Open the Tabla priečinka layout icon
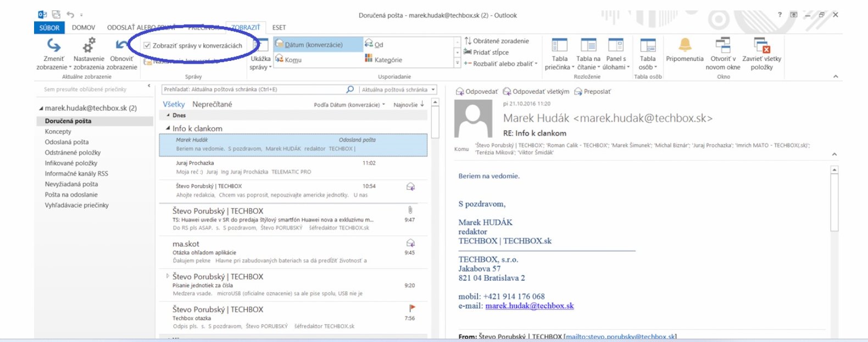Screen dimensions: 868x342 (559, 46)
